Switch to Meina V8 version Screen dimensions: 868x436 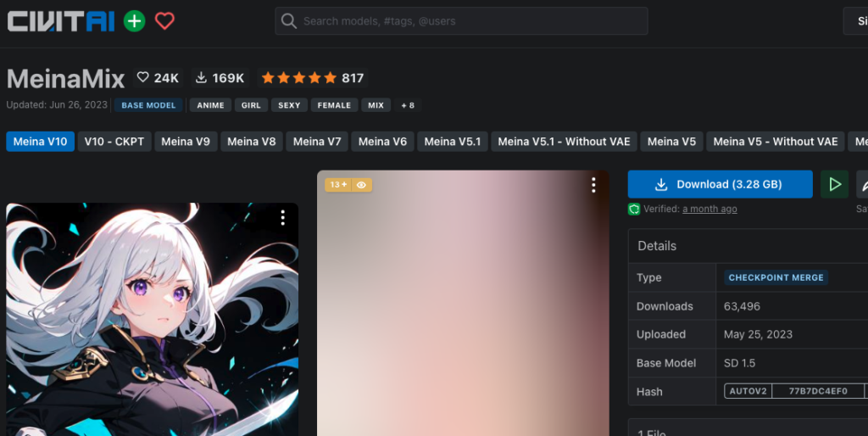[251, 142]
